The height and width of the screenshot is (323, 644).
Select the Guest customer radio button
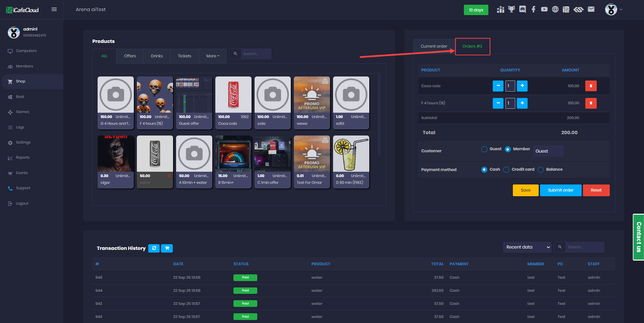[484, 149]
